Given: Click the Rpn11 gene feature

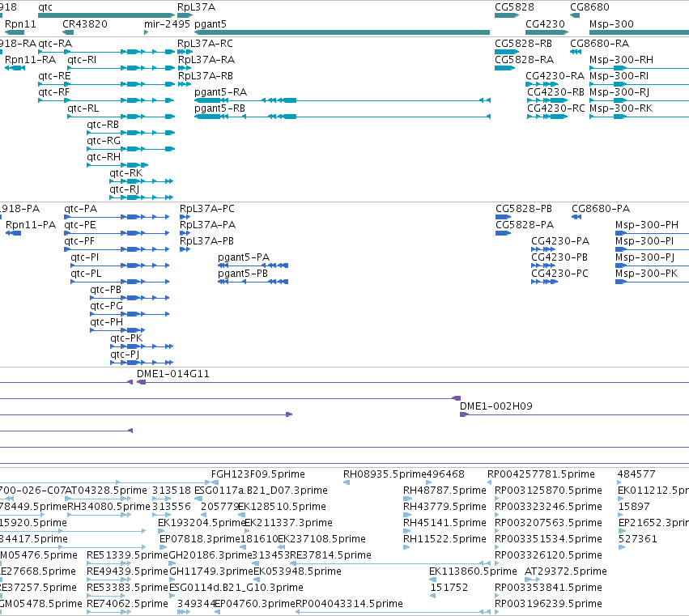Looking at the screenshot, I should pyautogui.click(x=15, y=32).
